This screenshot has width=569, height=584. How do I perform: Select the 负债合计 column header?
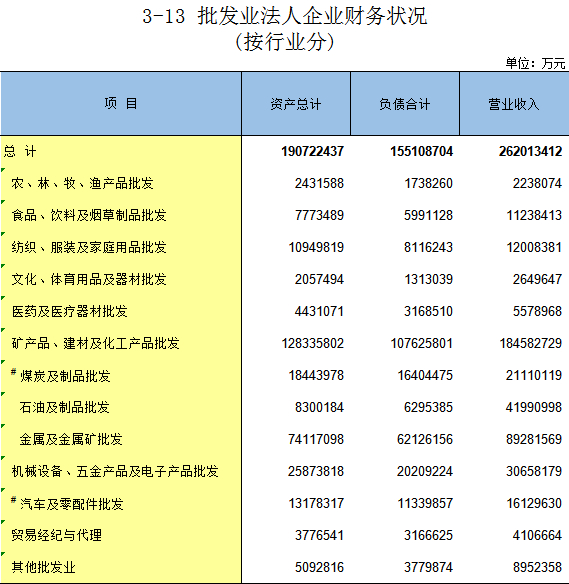click(405, 104)
